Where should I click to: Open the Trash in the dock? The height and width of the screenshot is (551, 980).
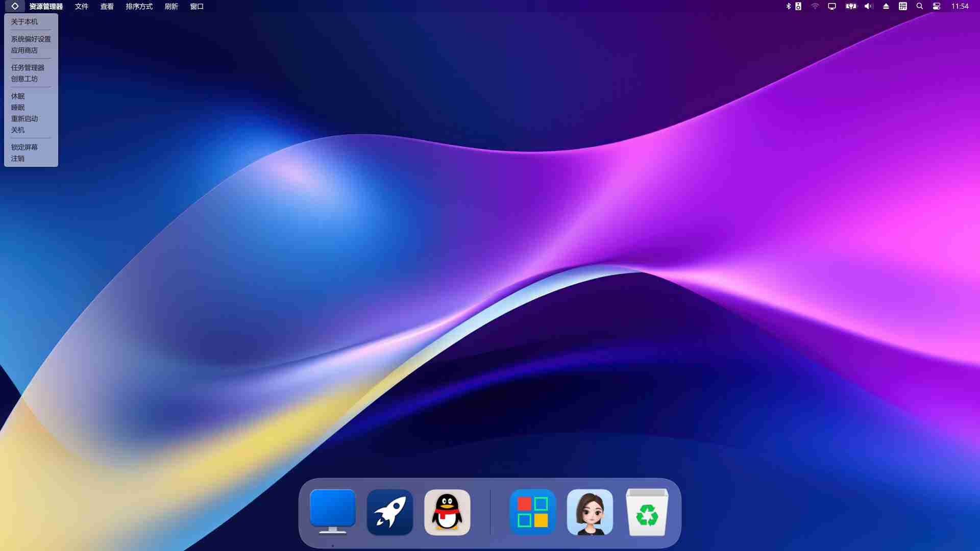click(647, 512)
